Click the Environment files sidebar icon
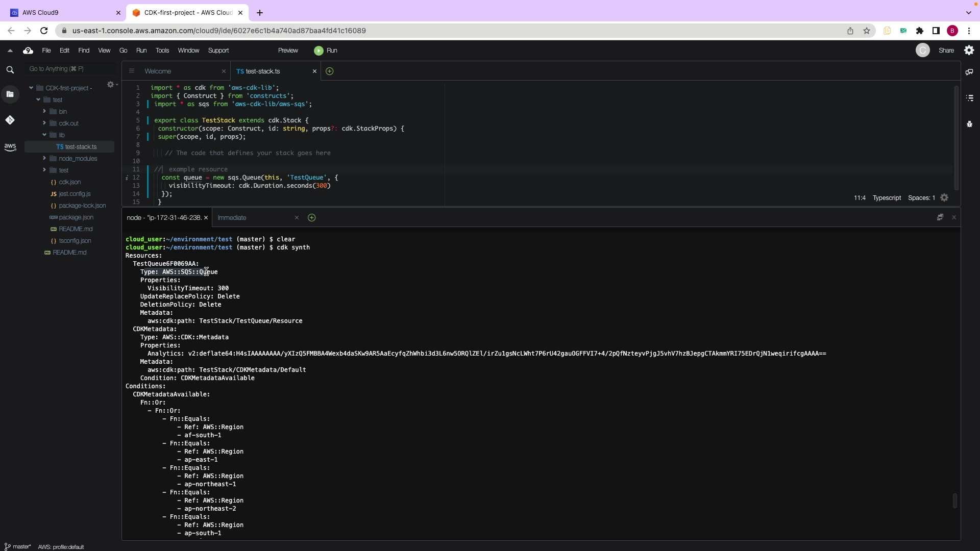 (10, 94)
